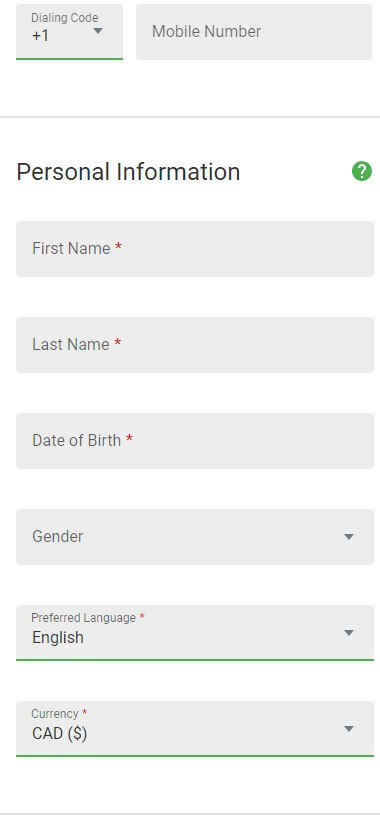Click the red asterisk beside First Name
Image resolution: width=380 pixels, height=840 pixels.
pyautogui.click(x=118, y=246)
